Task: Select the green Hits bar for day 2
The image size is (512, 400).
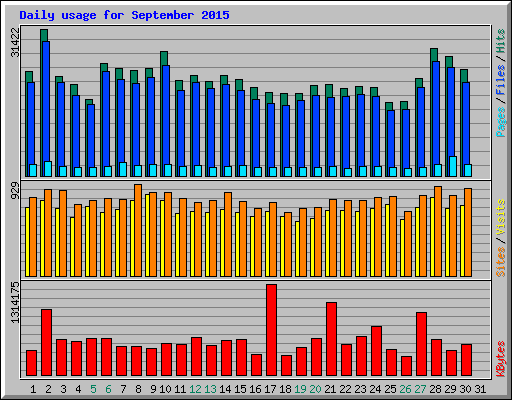Action: (44, 35)
